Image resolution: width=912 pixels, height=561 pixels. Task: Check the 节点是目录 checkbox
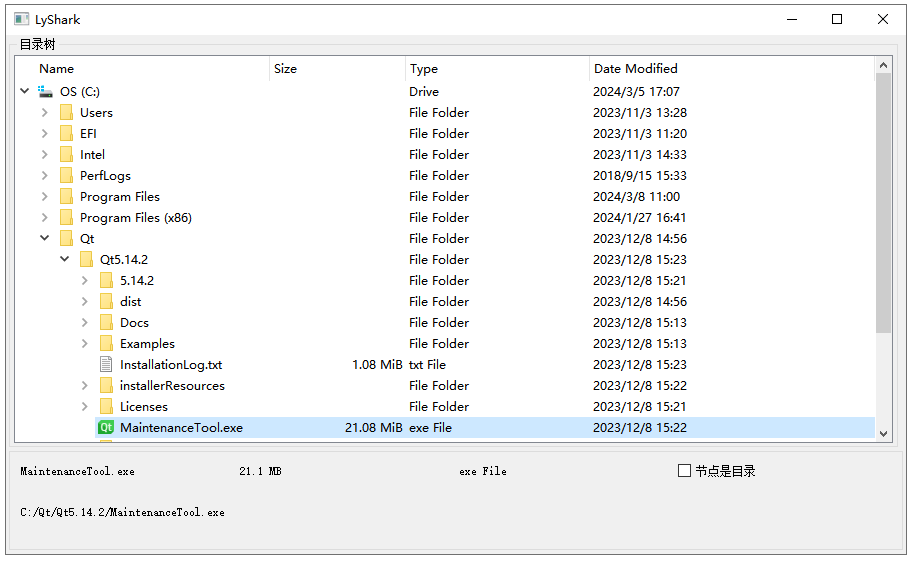685,470
